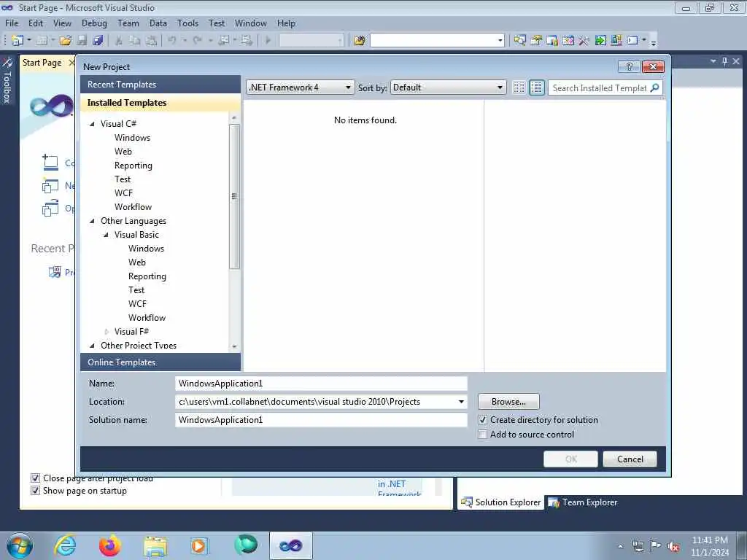Click the Connect to Team Foundation icon

point(50,163)
